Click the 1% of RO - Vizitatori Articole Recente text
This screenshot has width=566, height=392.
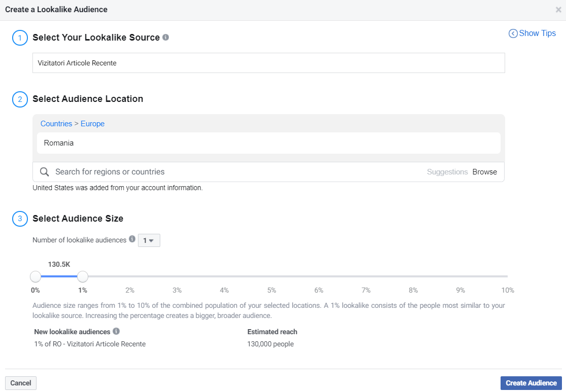pyautogui.click(x=90, y=344)
